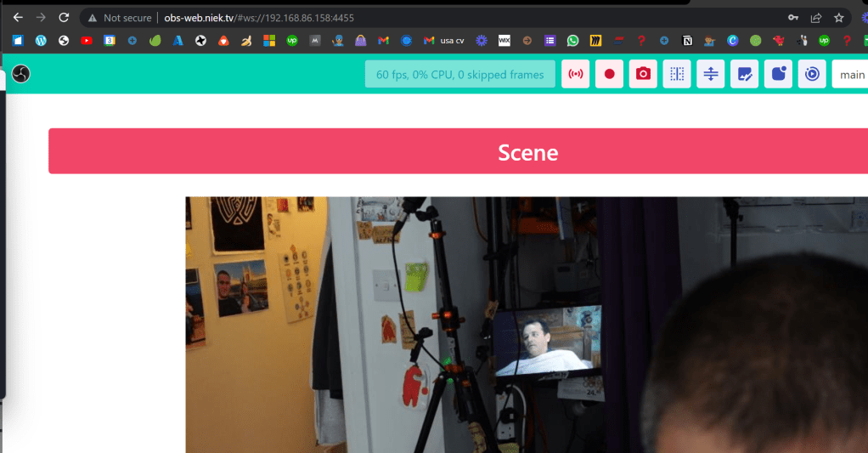Open the Notion bookmark
The width and height of the screenshot is (868, 453).
[x=687, y=41]
